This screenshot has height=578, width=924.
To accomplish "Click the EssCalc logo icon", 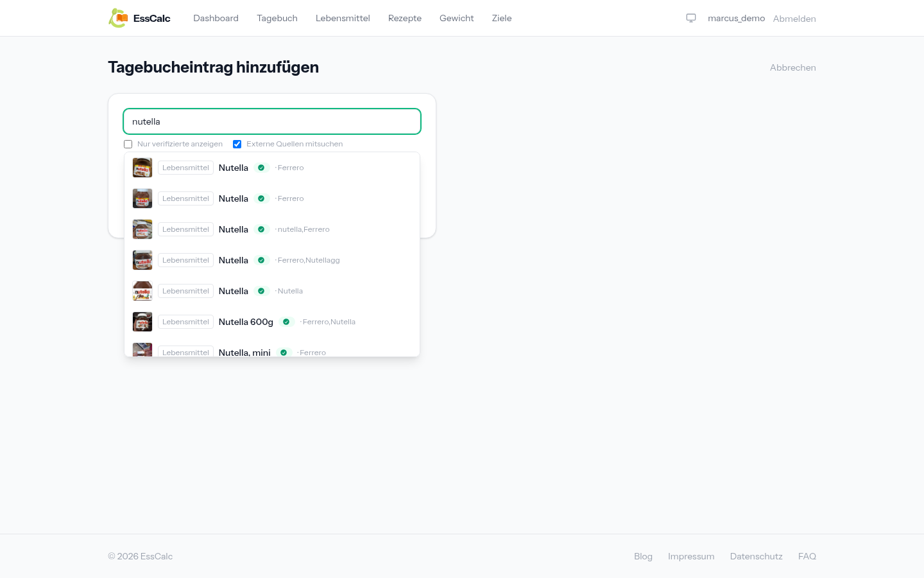I will point(118,18).
